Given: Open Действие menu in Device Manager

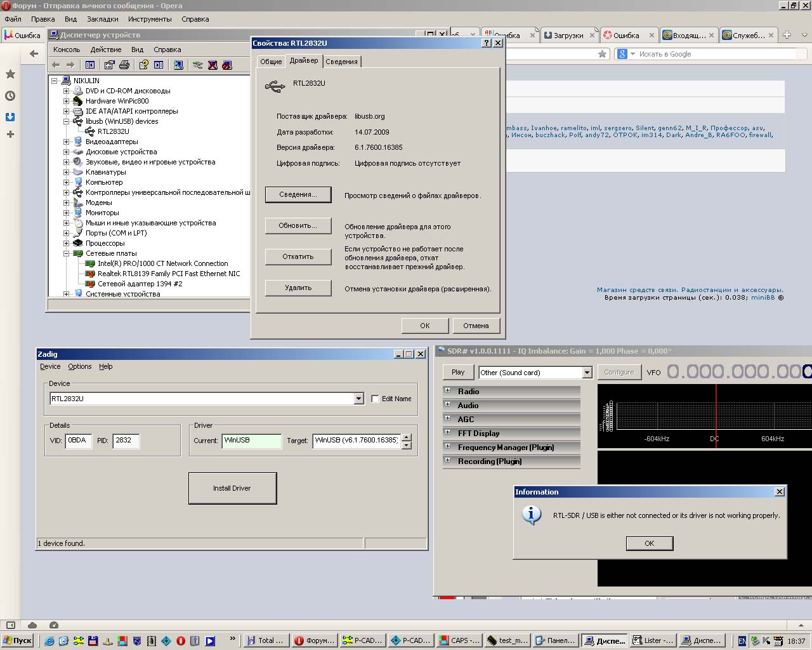Looking at the screenshot, I should tap(106, 50).
